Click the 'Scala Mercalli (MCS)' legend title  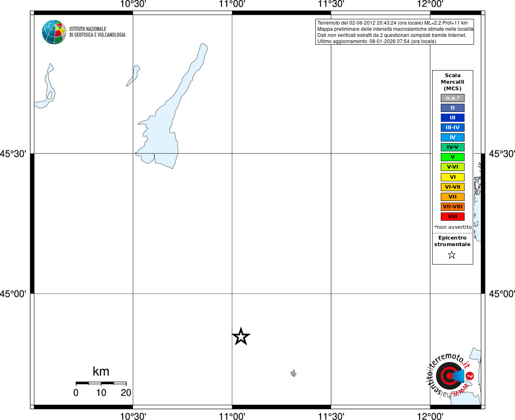tap(453, 82)
